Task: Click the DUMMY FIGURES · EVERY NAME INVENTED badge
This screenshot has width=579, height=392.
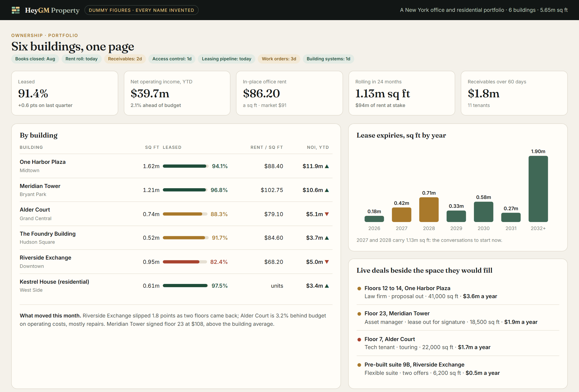Action: (142, 10)
